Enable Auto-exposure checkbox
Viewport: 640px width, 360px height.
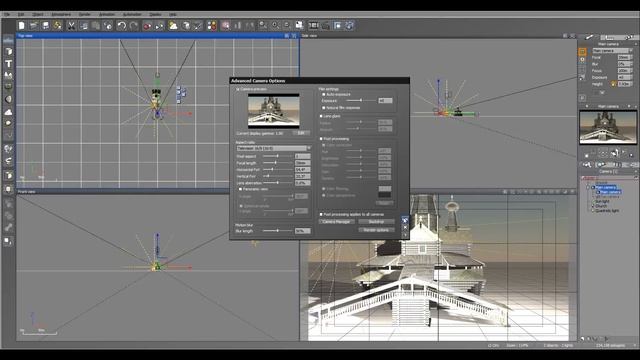click(324, 94)
